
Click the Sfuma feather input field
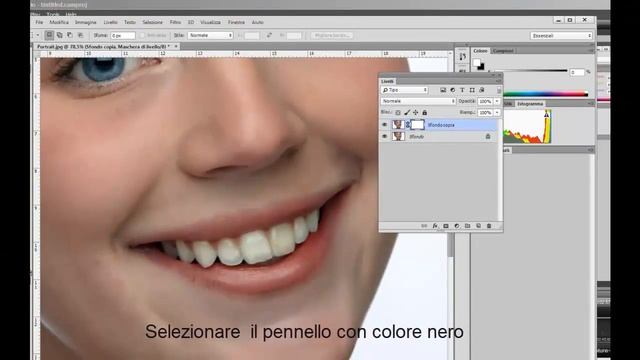pyautogui.click(x=122, y=36)
